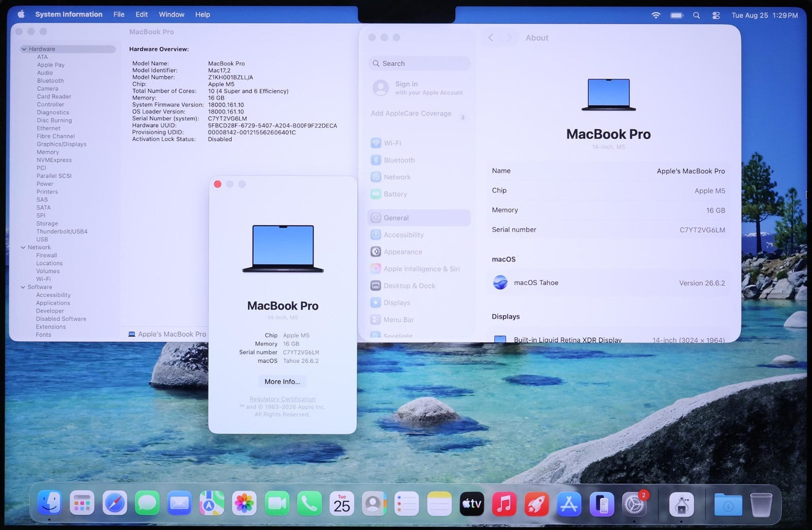Open the System Information app menu
Viewport: 812px width, 530px height.
pos(69,14)
